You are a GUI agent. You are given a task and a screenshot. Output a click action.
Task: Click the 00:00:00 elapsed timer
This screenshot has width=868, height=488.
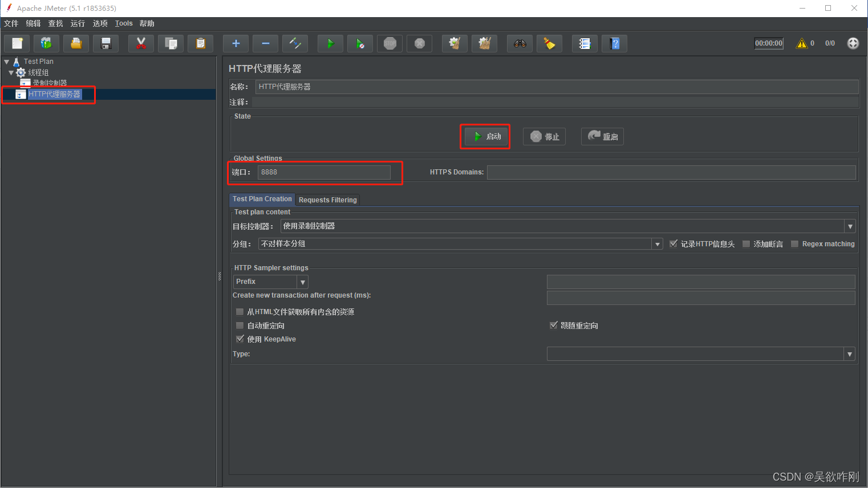click(x=769, y=43)
